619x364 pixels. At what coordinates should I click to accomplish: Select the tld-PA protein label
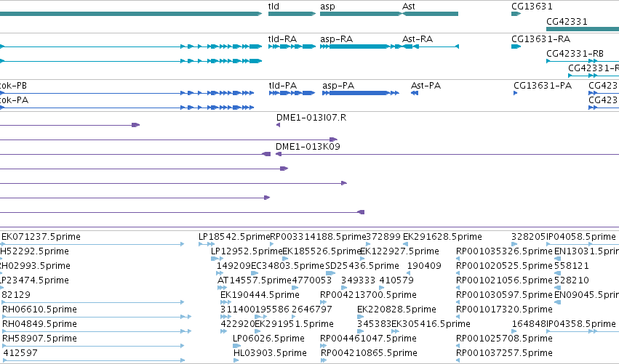click(283, 86)
